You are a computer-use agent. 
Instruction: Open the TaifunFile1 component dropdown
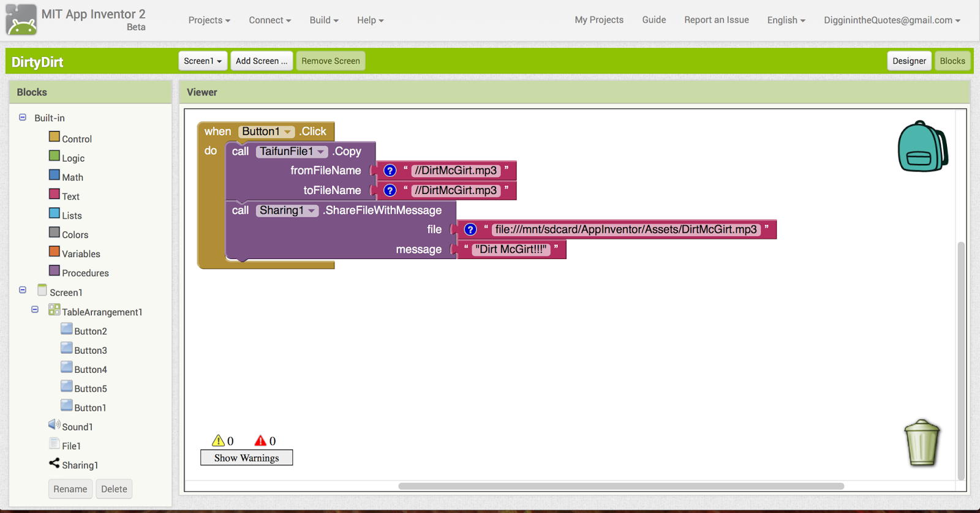[x=292, y=151]
